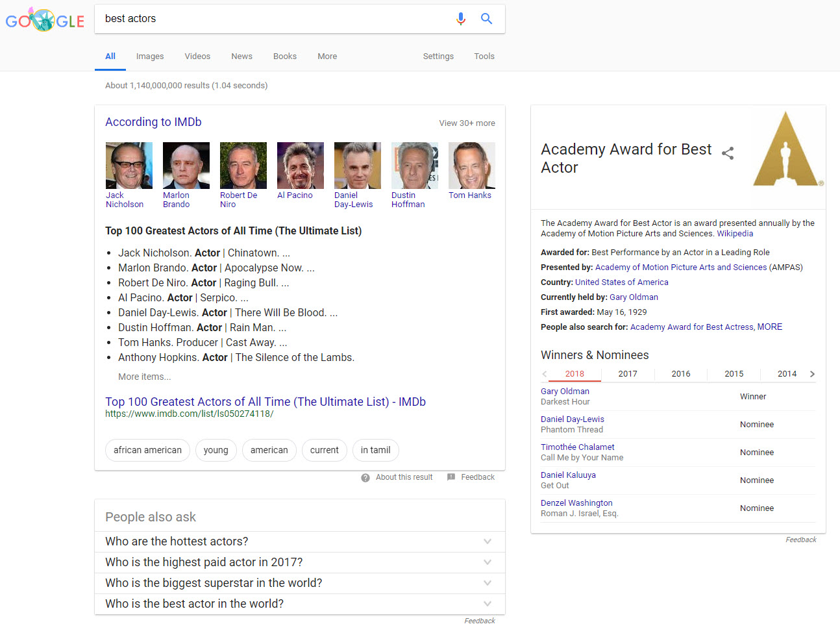Open the Images search tab
Image resolution: width=840 pixels, height=635 pixels.
coord(150,56)
